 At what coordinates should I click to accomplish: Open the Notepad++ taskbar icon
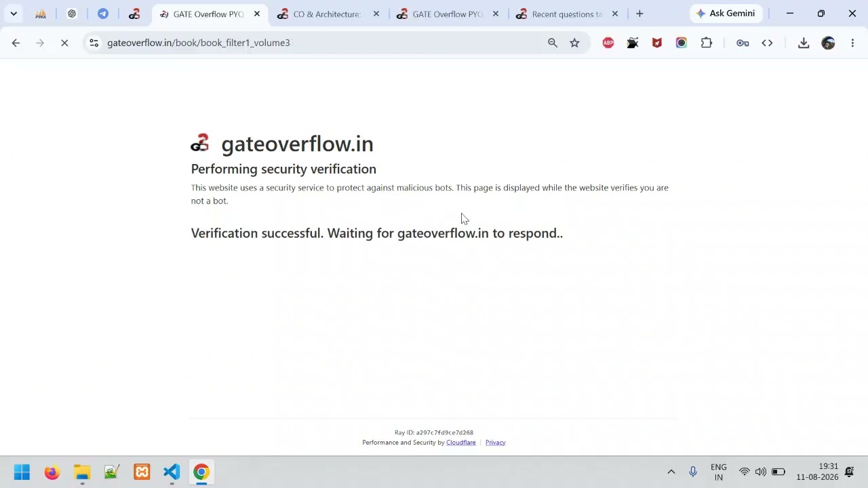[112, 472]
